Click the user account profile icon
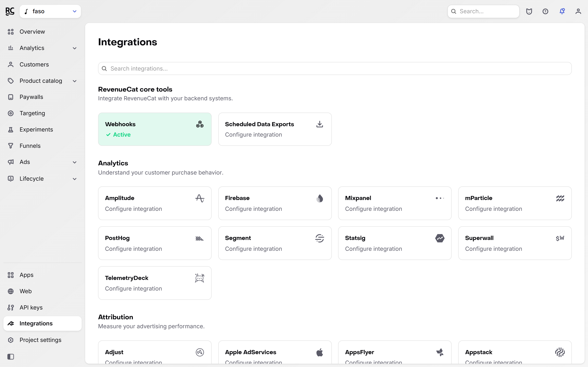The height and width of the screenshot is (367, 588). [578, 11]
